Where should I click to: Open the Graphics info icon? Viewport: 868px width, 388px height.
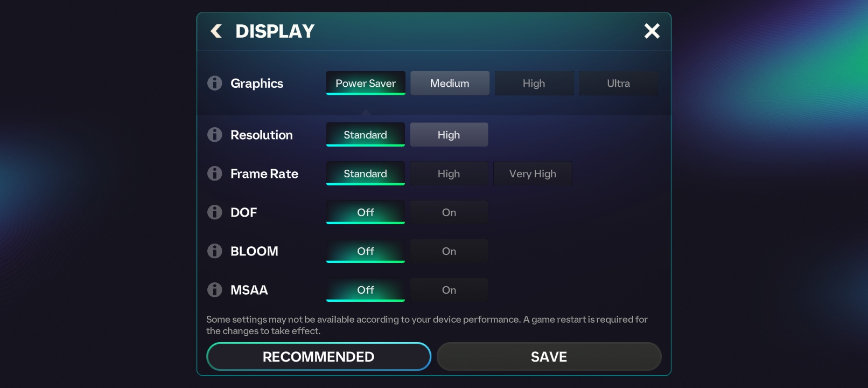click(x=215, y=83)
